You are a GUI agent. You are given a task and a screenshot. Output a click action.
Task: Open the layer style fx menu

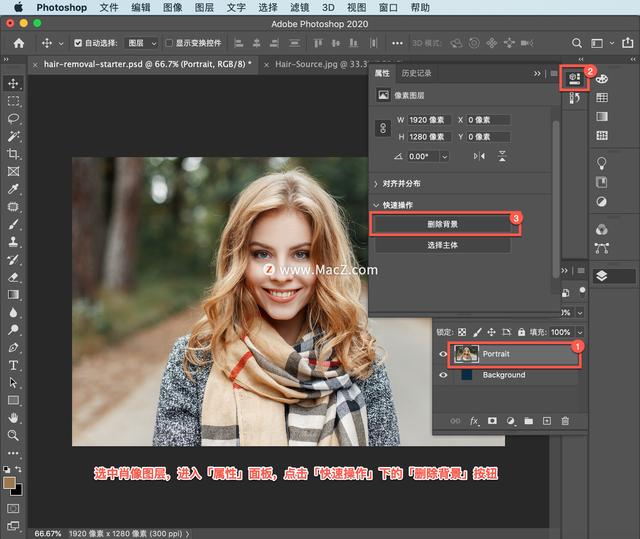[x=474, y=422]
